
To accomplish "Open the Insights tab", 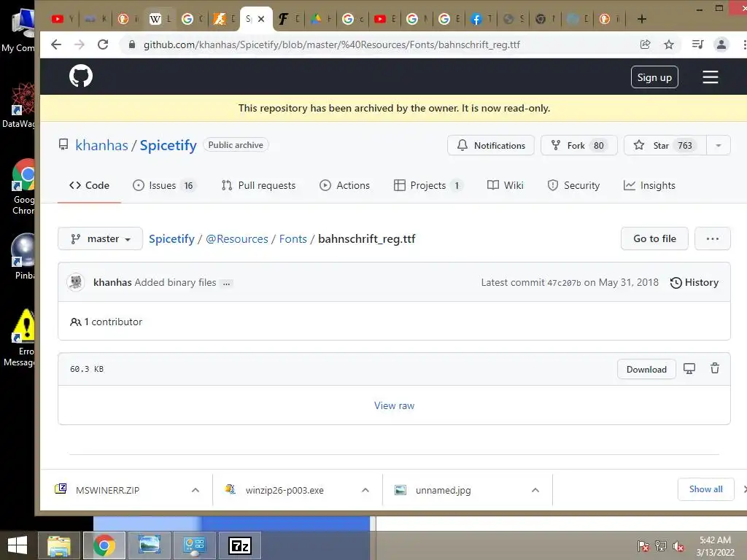I will 649,185.
